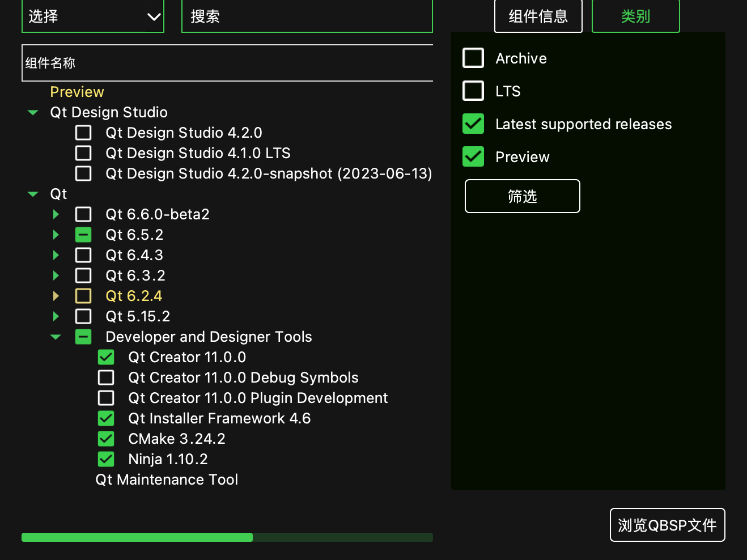Toggle Developer and Designer Tools checkbox
The image size is (747, 560).
tap(83, 337)
